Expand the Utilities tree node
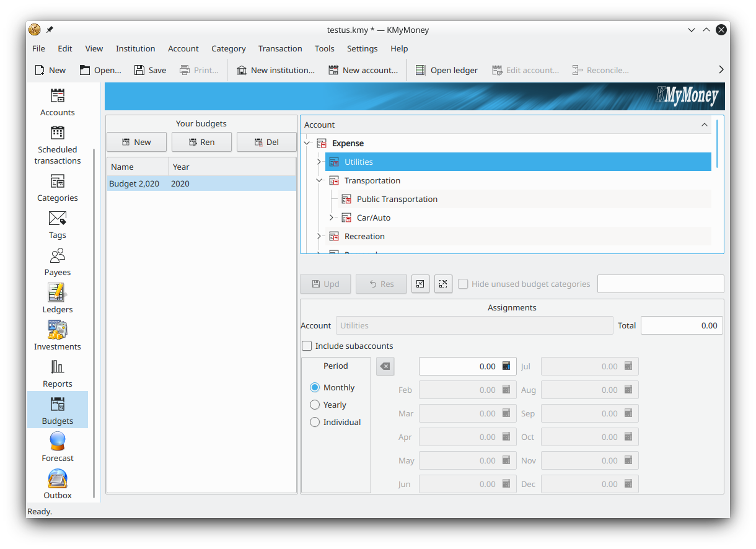Screen dimensions: 756x549 pos(319,162)
